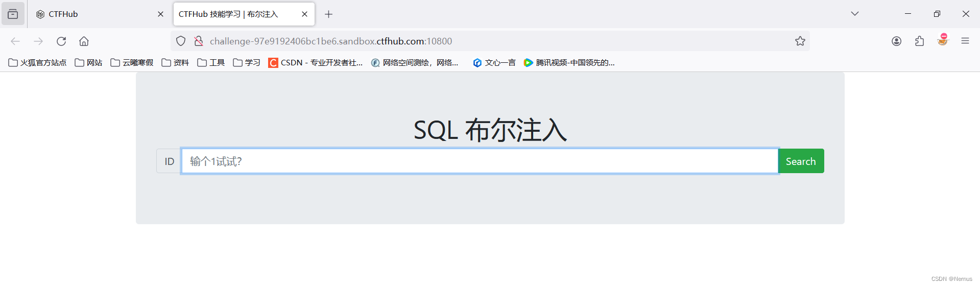Expand the list all tabs chevron
Image resolution: width=980 pixels, height=286 pixels.
click(x=855, y=14)
